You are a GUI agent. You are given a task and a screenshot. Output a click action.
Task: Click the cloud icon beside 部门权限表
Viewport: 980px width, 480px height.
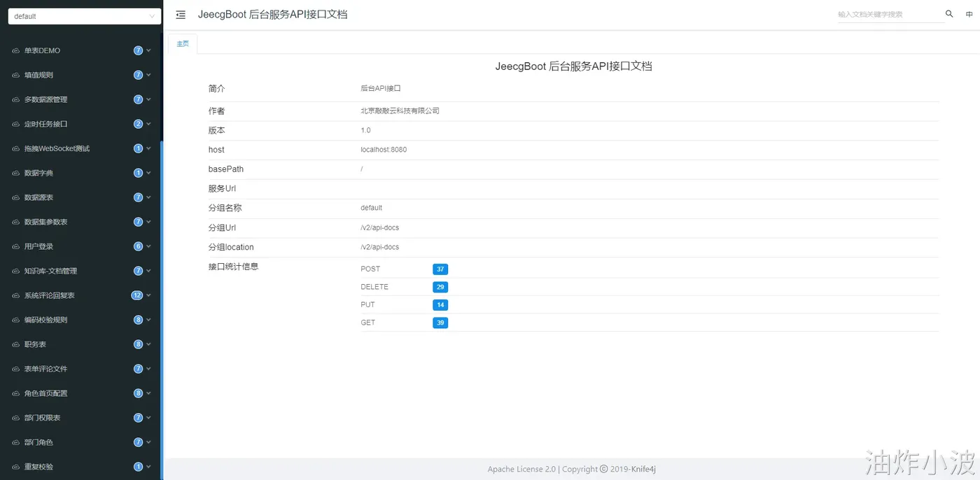[16, 418]
